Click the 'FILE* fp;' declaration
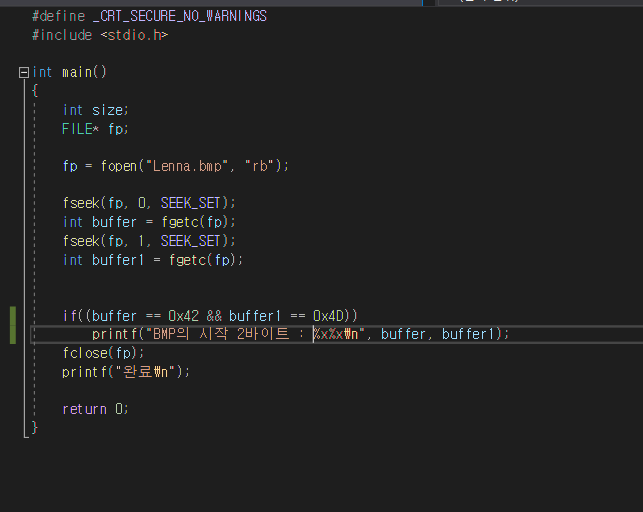Screen dimensions: 643x512 click(x=96, y=129)
